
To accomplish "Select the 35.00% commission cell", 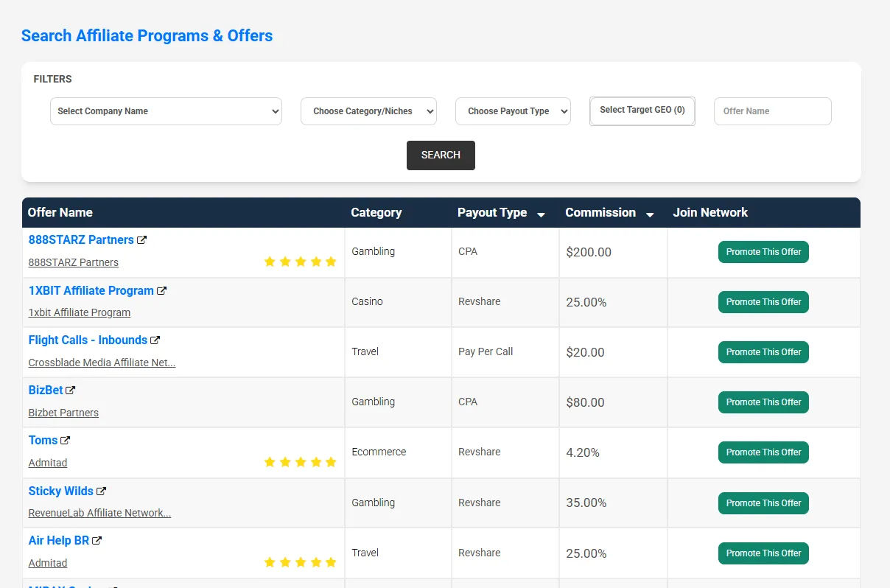I will point(613,503).
